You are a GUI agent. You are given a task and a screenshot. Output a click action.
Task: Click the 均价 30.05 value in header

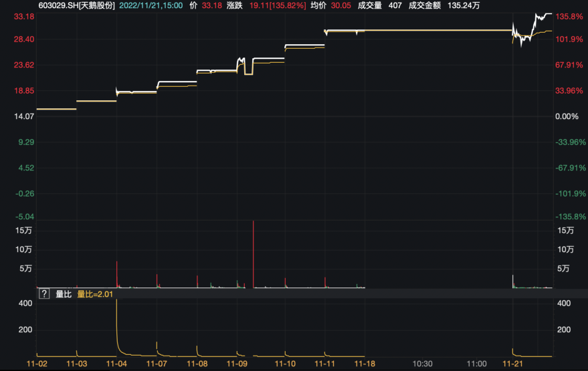pyautogui.click(x=334, y=5)
